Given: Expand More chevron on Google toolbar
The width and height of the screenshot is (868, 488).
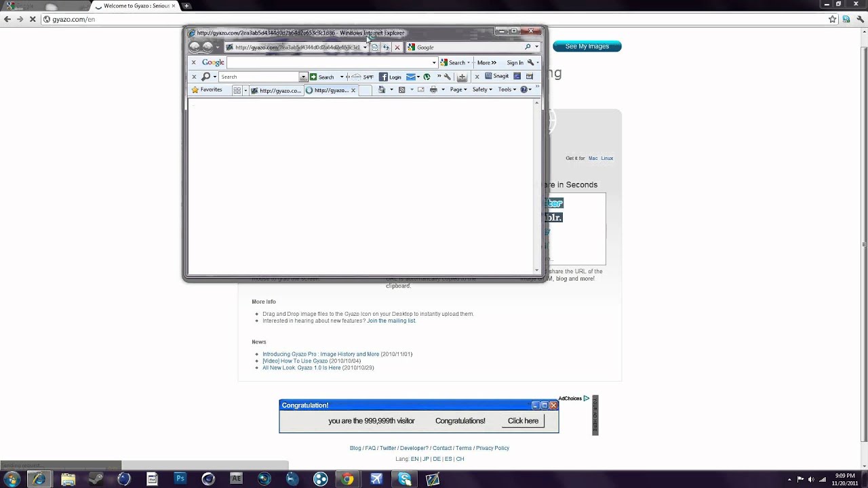Looking at the screenshot, I should [487, 62].
